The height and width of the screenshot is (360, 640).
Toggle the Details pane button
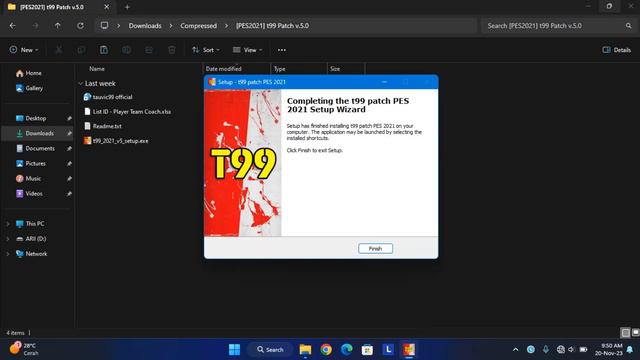coord(616,50)
